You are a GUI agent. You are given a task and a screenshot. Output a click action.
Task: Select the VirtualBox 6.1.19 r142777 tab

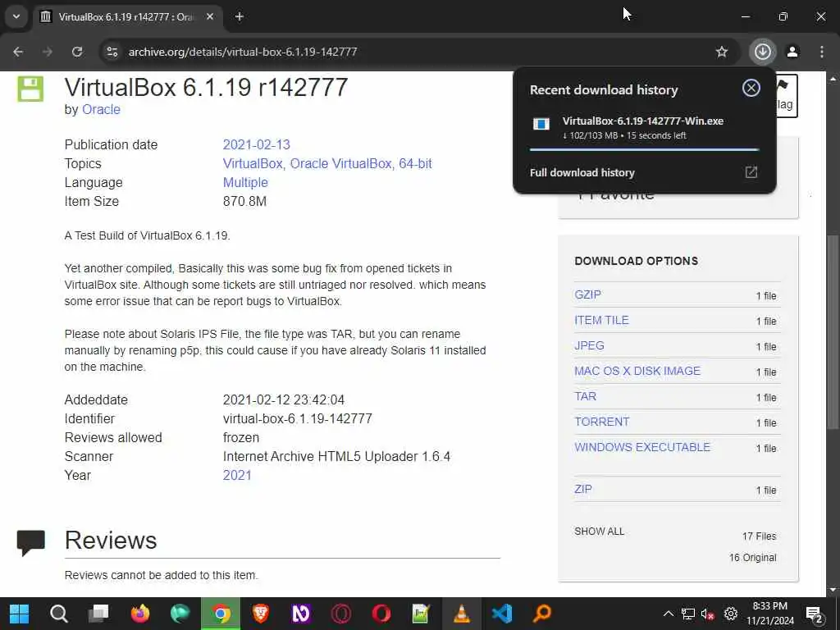(126, 16)
